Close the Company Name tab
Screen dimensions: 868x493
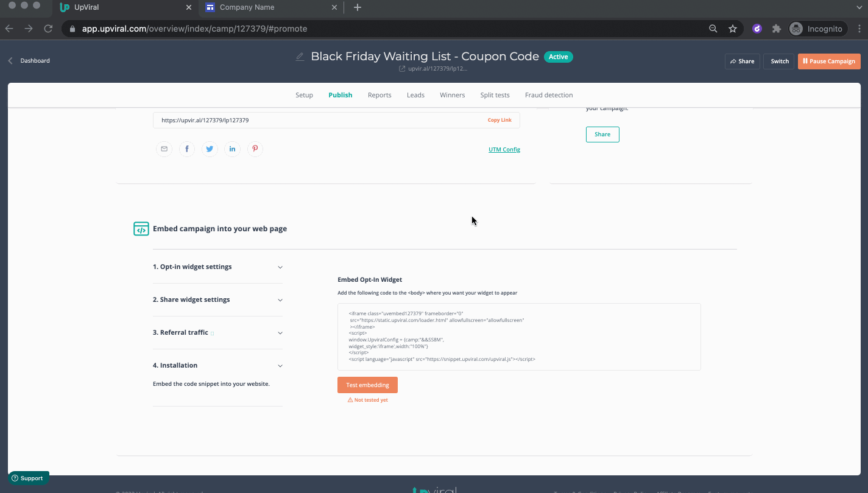334,7
